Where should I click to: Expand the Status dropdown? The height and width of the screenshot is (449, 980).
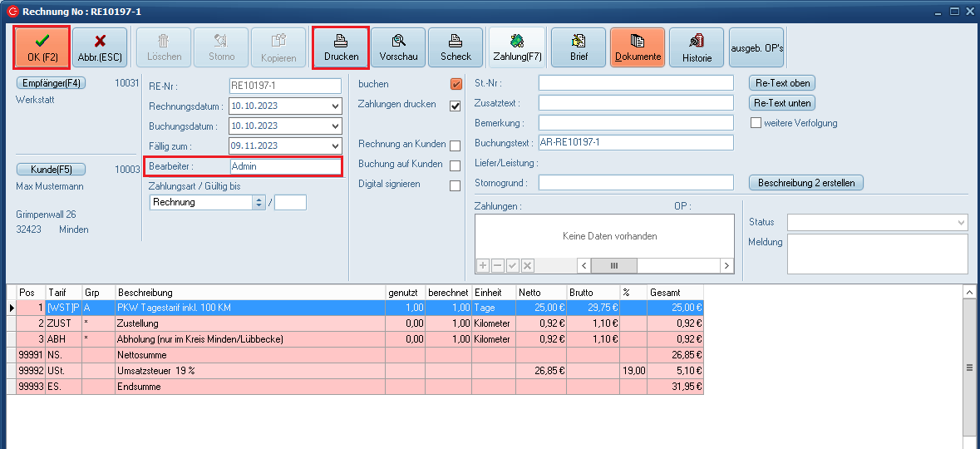(x=961, y=223)
